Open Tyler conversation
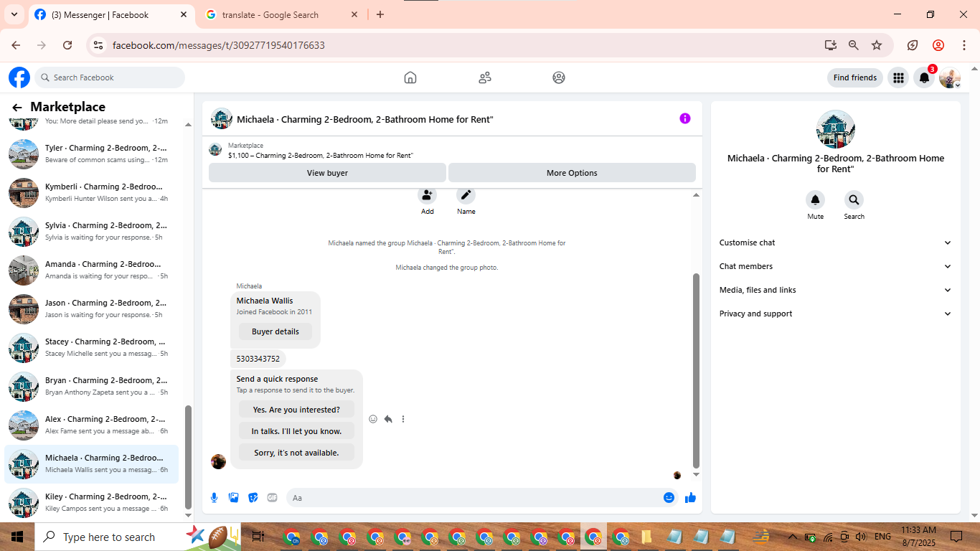This screenshot has height=551, width=980. tap(92, 154)
